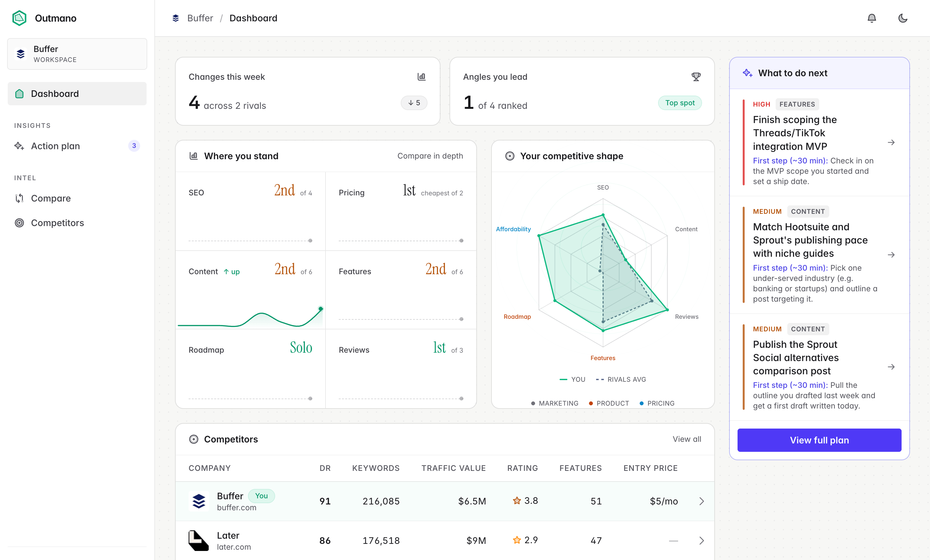This screenshot has height=560, width=930.
Task: Sort by the KEYWORDS column header
Action: pyautogui.click(x=376, y=468)
